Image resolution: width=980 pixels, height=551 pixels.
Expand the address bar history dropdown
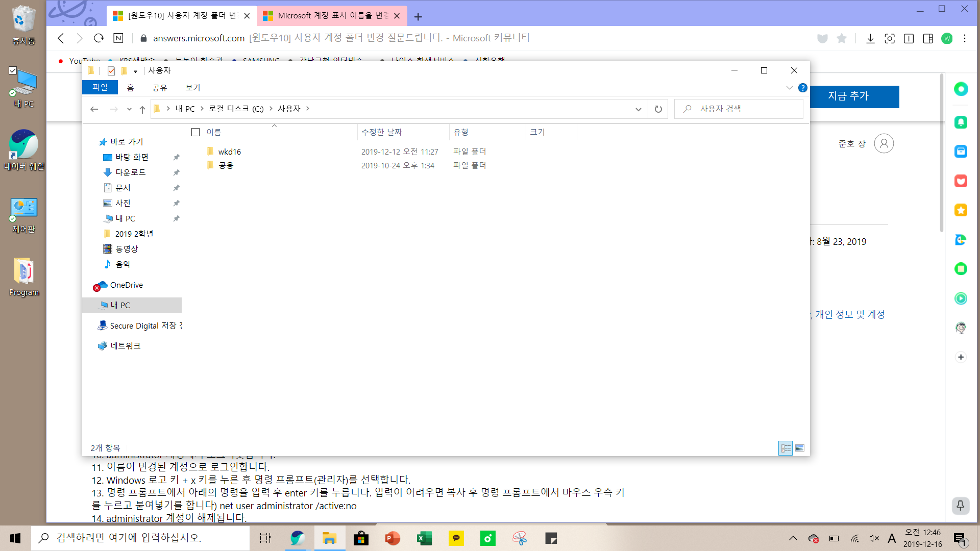tap(639, 109)
